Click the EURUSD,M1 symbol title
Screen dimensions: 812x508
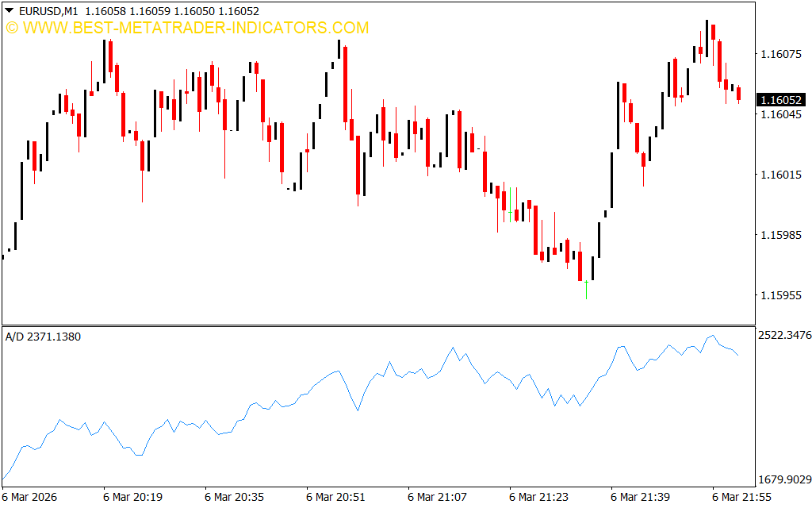point(48,11)
